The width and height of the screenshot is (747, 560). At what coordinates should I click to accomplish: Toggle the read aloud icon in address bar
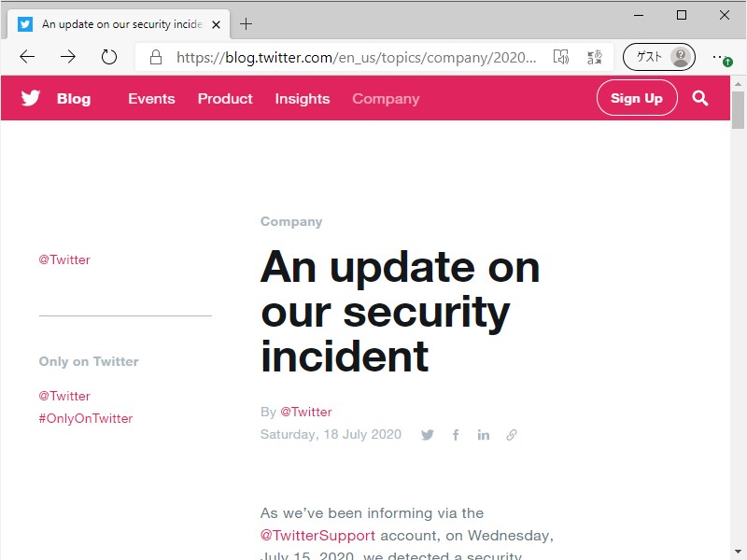560,57
